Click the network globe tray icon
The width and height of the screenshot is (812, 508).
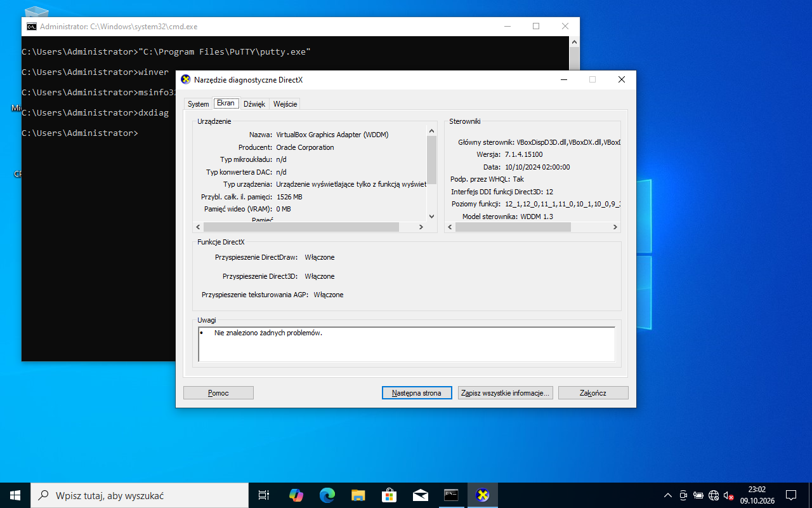click(714, 495)
